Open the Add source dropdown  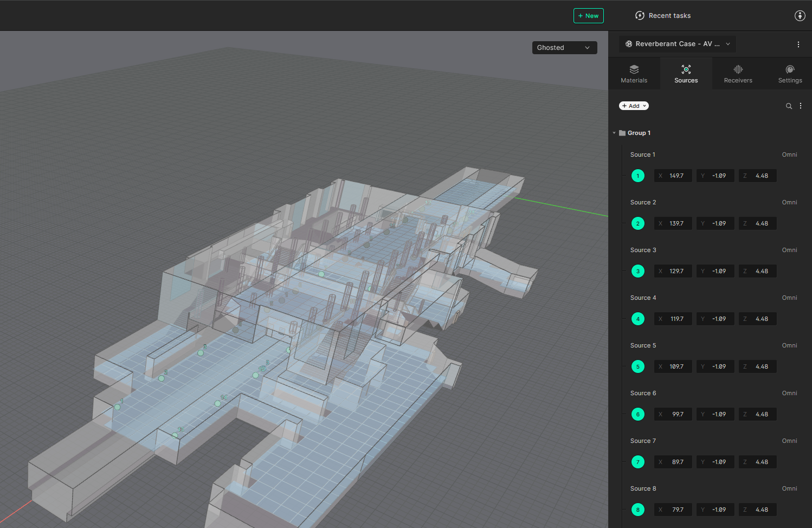(x=634, y=106)
